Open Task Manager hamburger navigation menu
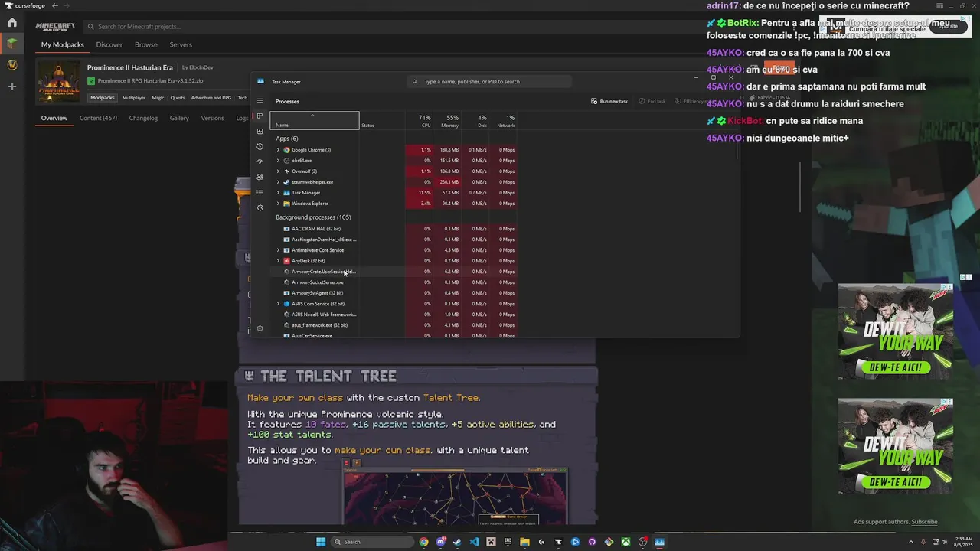The height and width of the screenshot is (551, 980). click(260, 101)
